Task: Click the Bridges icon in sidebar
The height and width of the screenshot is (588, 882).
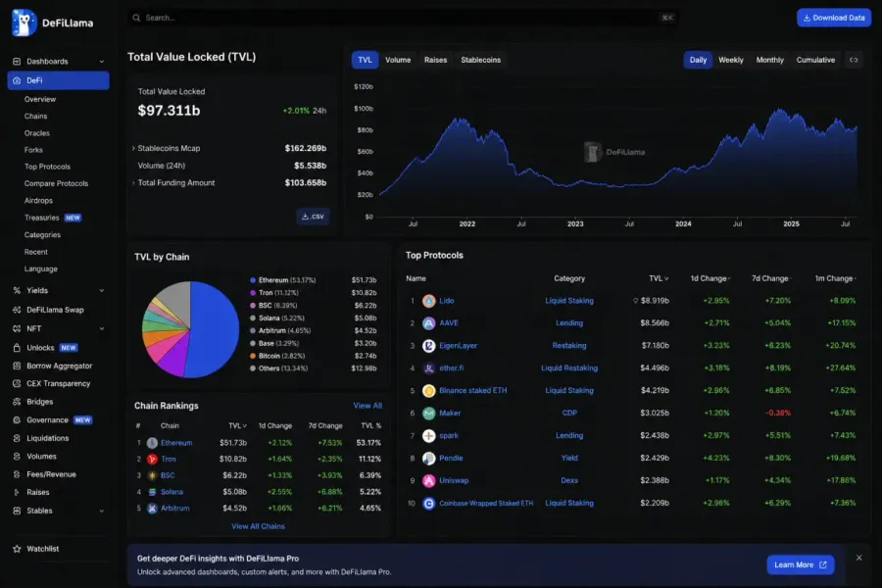Action: [17, 402]
